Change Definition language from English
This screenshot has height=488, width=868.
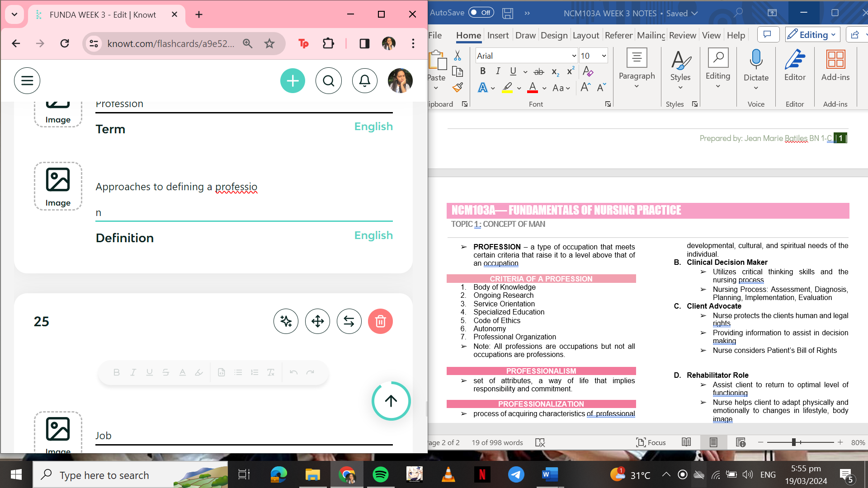[373, 235]
